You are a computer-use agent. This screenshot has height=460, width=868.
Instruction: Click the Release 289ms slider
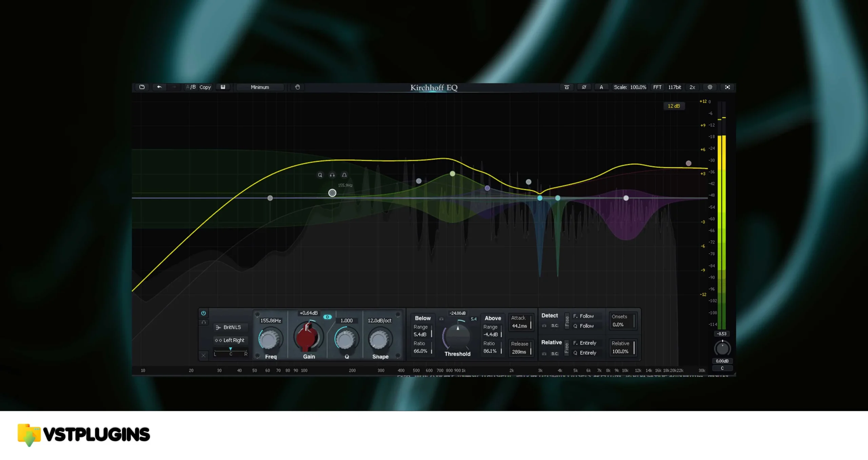[521, 348]
